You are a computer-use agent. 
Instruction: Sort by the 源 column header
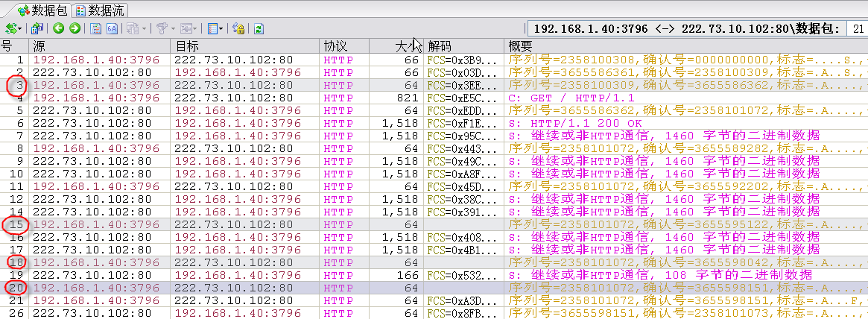(100, 46)
